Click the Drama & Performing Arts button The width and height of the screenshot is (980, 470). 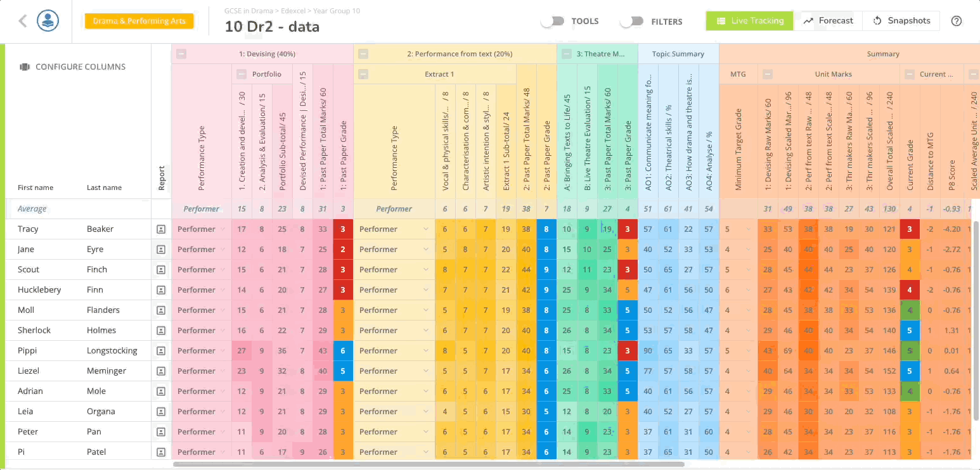(x=139, y=21)
